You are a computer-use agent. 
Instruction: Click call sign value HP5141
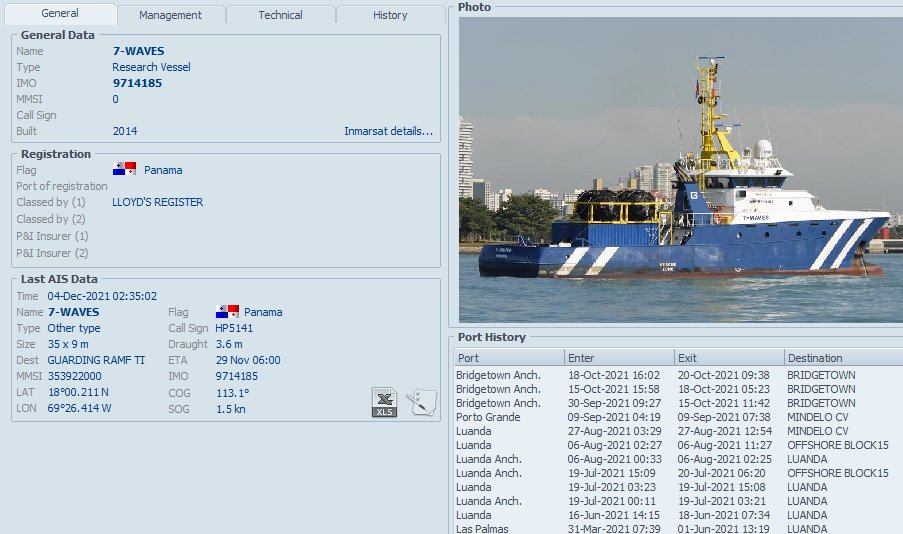coord(234,328)
